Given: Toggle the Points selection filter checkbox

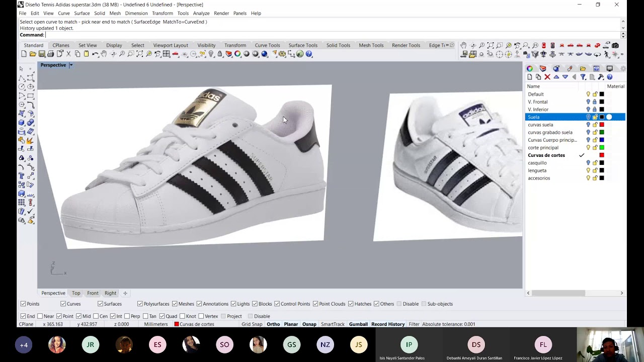Looking at the screenshot, I should (x=23, y=304).
